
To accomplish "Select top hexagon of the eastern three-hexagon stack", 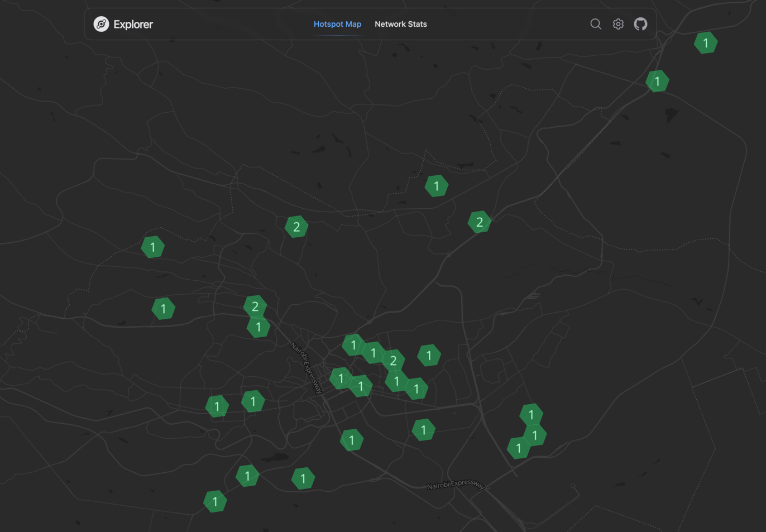I will pos(531,414).
